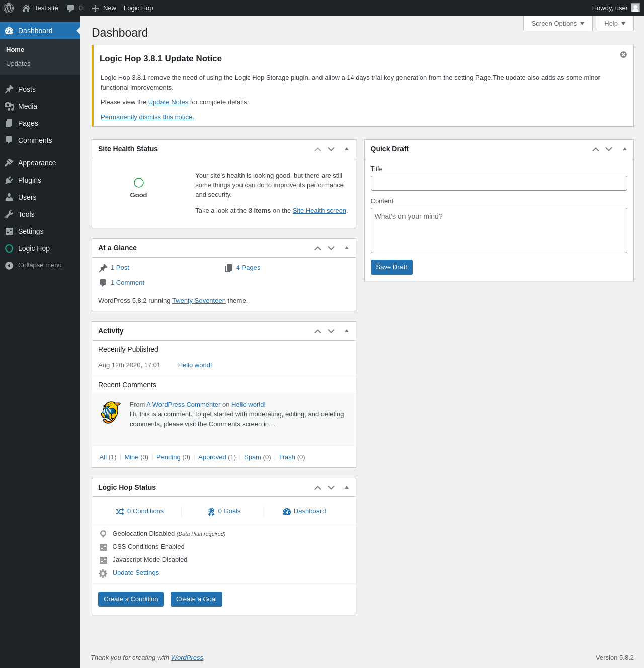
Task: Click the Collapse menu arrow icon
Action: (9, 265)
